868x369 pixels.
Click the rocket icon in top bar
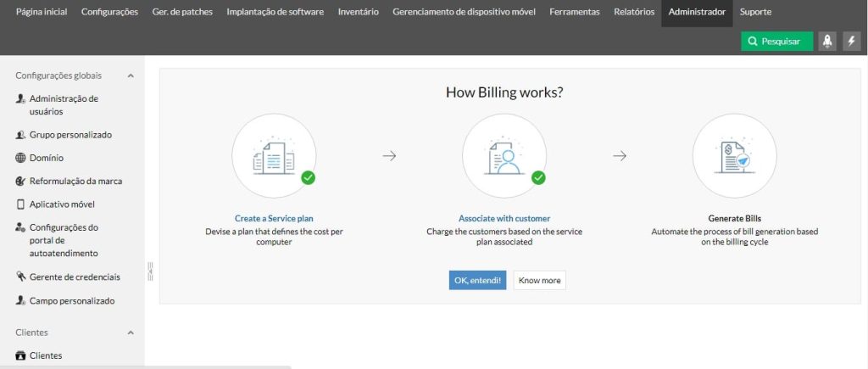point(827,41)
